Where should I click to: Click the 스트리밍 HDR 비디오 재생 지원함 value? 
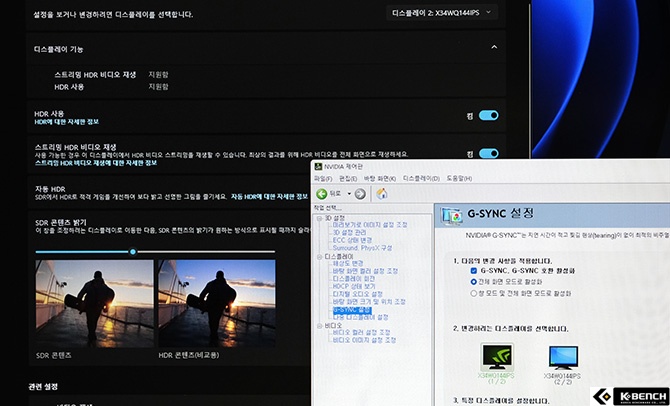click(159, 74)
